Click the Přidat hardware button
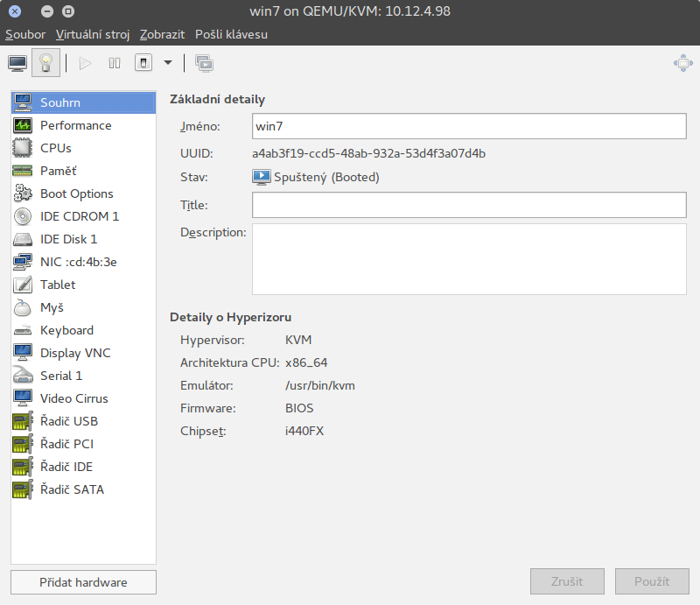 pos(83,582)
